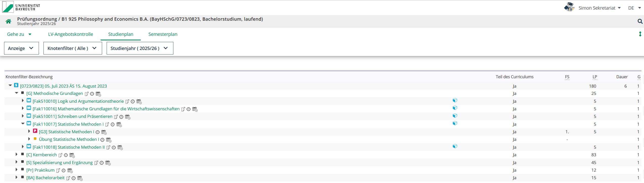
Task: Click the calendar icon next to Schreiben und Präsentieren
Action: click(128, 117)
